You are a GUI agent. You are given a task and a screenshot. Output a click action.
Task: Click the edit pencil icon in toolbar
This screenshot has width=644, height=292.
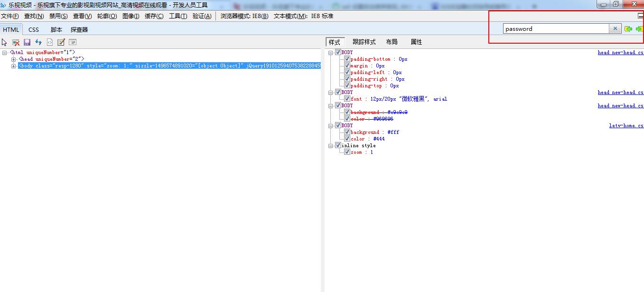[x=61, y=42]
